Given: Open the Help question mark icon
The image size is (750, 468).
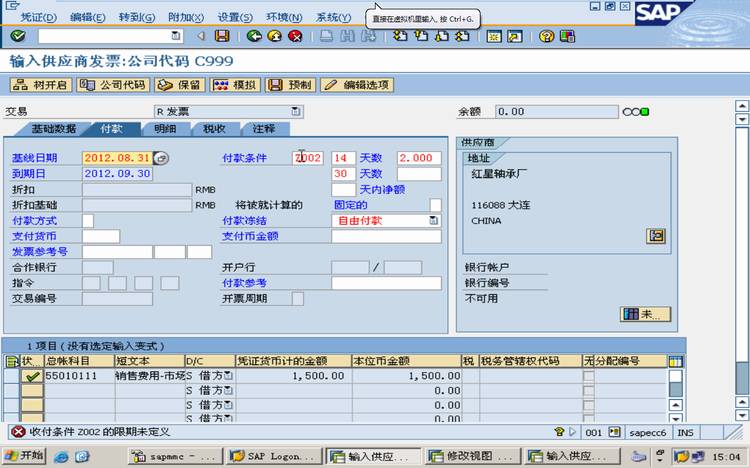Looking at the screenshot, I should 546,36.
